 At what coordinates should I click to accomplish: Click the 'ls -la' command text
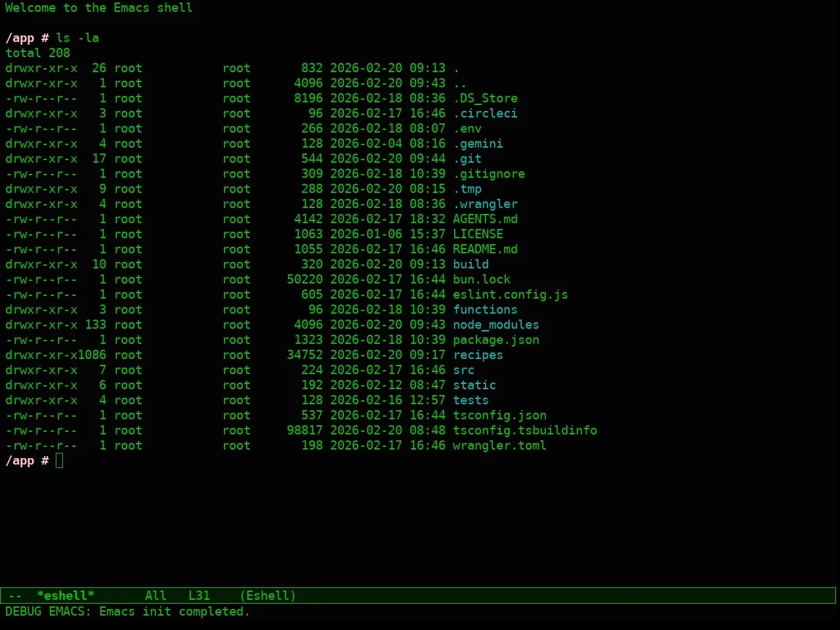pos(77,38)
